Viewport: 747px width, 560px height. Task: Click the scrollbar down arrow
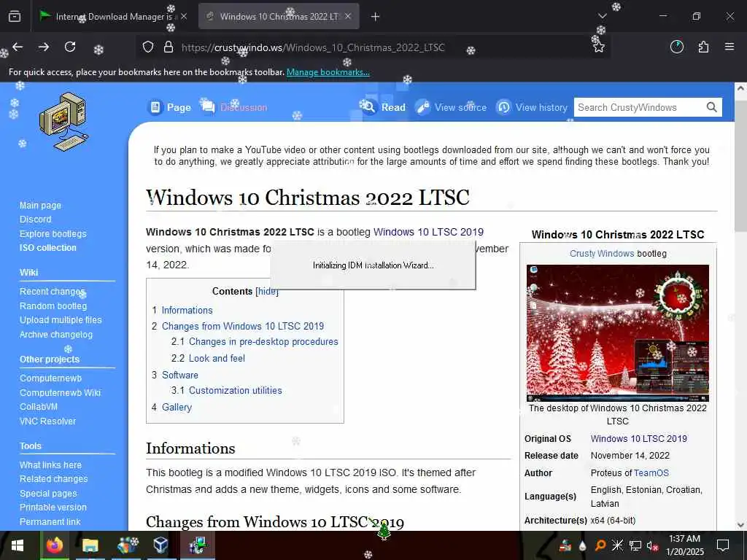[740, 525]
